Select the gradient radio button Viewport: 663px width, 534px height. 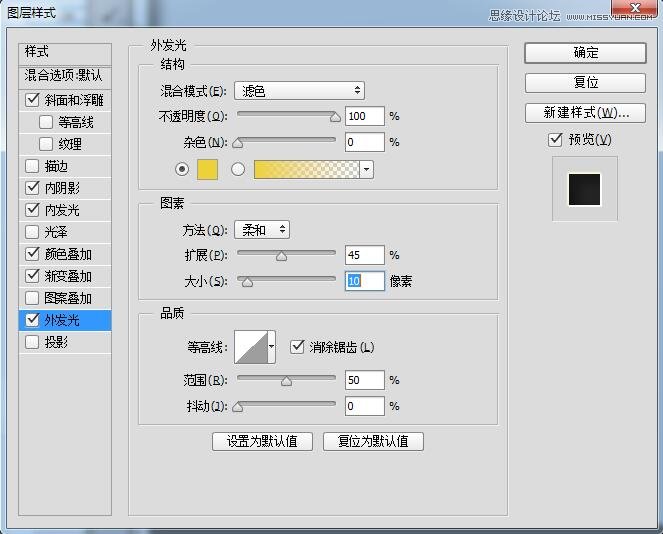click(238, 170)
